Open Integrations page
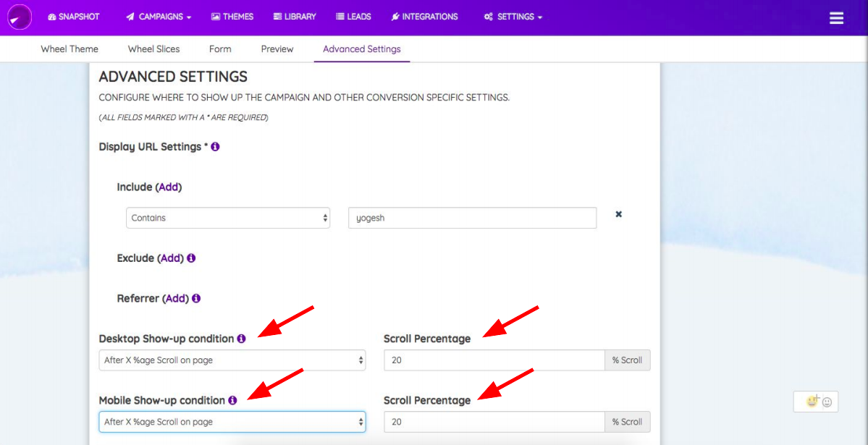868x445 pixels. [425, 17]
